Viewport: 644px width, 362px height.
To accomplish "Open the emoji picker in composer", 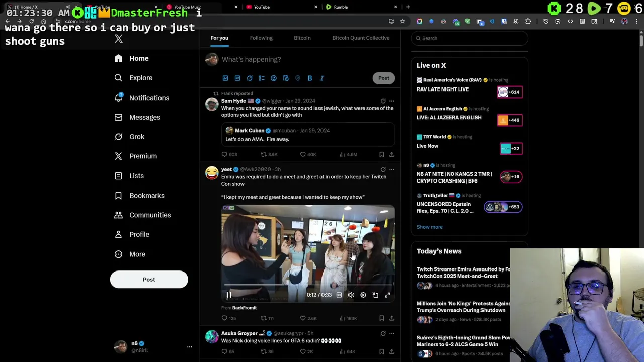I will [x=274, y=78].
